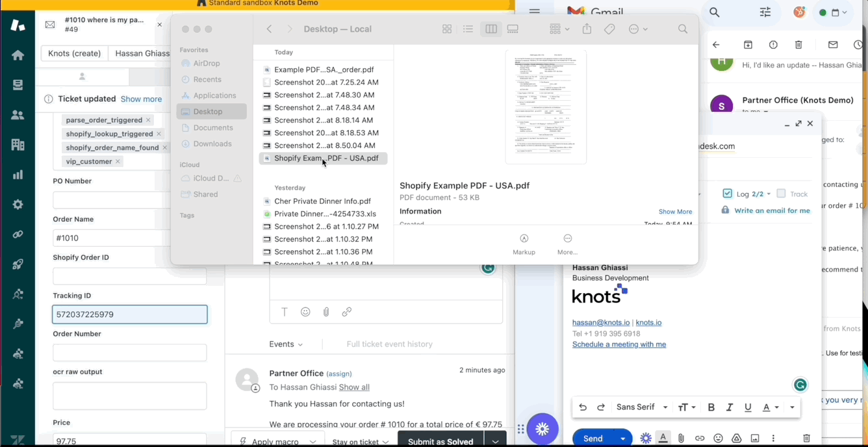Open Finder search magnifier
Image resolution: width=868 pixels, height=447 pixels.
tap(683, 29)
